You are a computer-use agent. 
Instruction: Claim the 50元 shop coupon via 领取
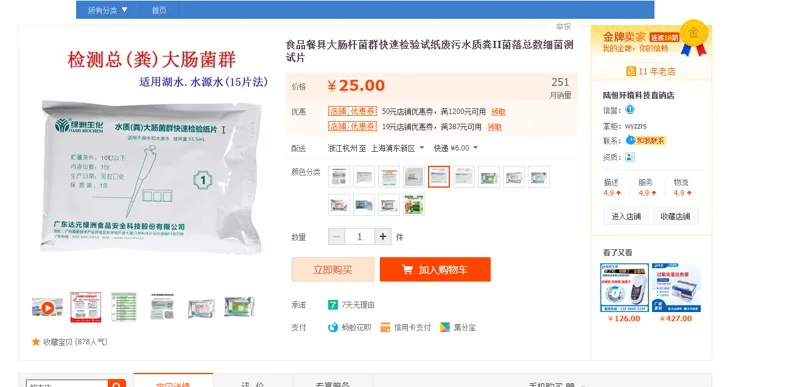498,112
